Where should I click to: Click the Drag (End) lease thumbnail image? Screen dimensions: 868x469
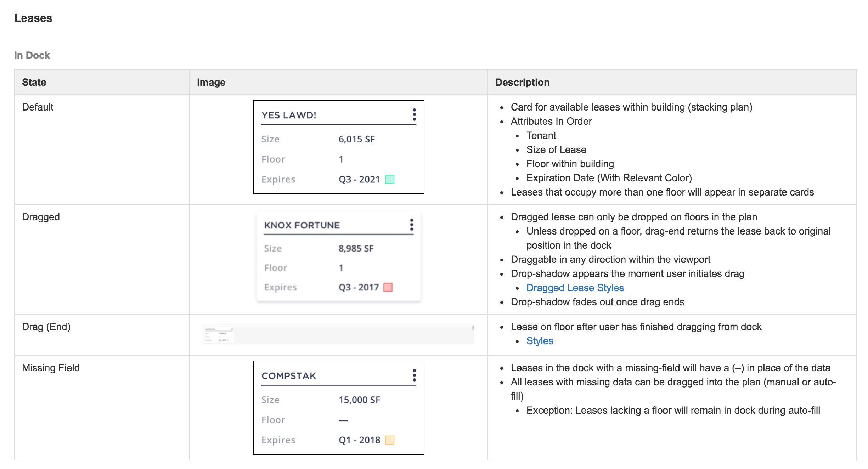click(x=338, y=334)
